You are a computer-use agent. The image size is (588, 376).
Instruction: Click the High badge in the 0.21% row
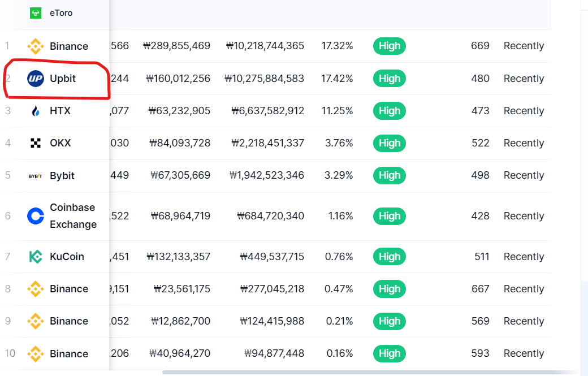389,321
